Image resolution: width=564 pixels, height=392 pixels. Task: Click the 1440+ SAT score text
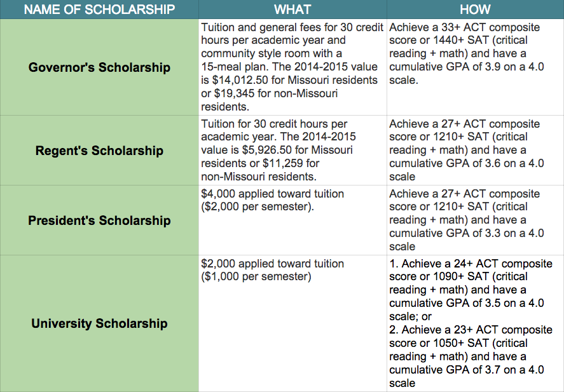coord(448,40)
